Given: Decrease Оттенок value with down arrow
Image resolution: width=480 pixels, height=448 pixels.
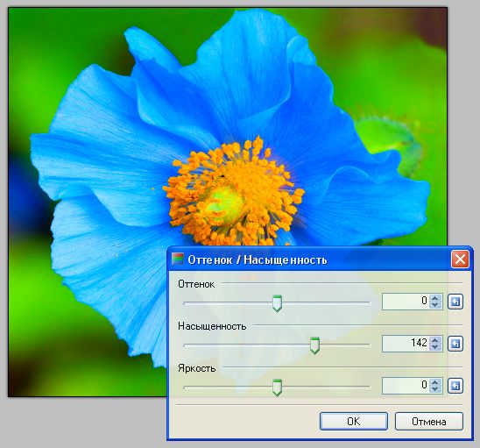Looking at the screenshot, I should click(x=435, y=305).
